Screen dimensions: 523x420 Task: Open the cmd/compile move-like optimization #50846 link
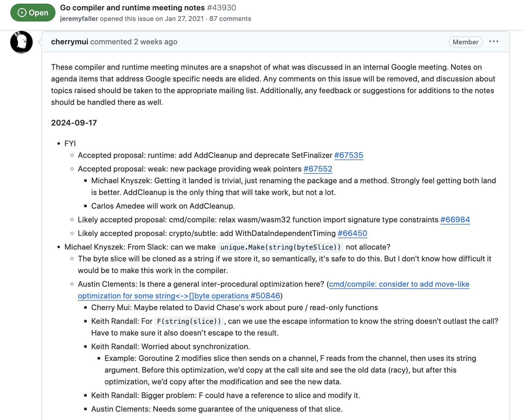(x=273, y=290)
